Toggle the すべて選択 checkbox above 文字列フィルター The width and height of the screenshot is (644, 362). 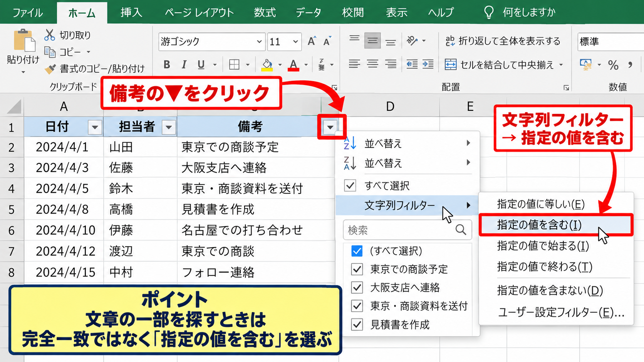click(x=350, y=186)
